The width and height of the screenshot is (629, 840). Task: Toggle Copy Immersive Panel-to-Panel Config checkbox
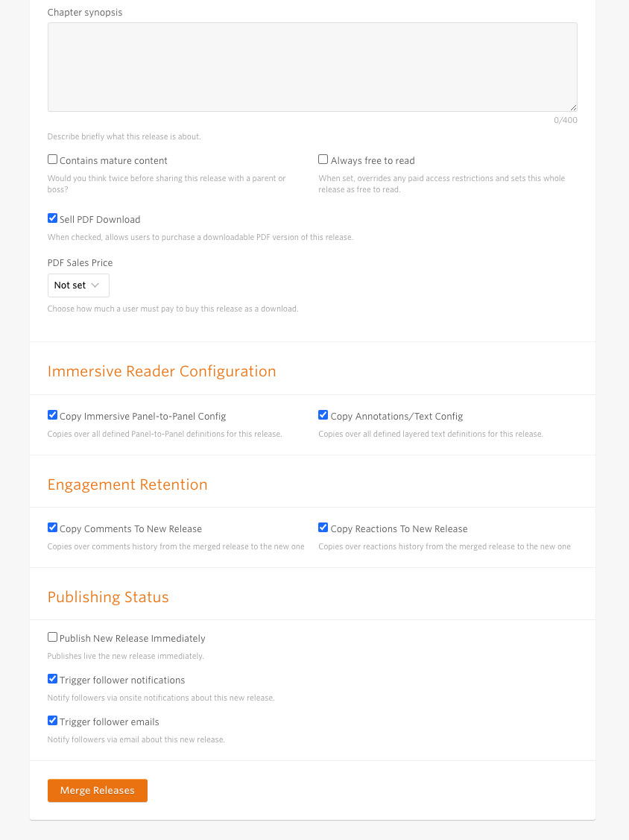(x=52, y=414)
